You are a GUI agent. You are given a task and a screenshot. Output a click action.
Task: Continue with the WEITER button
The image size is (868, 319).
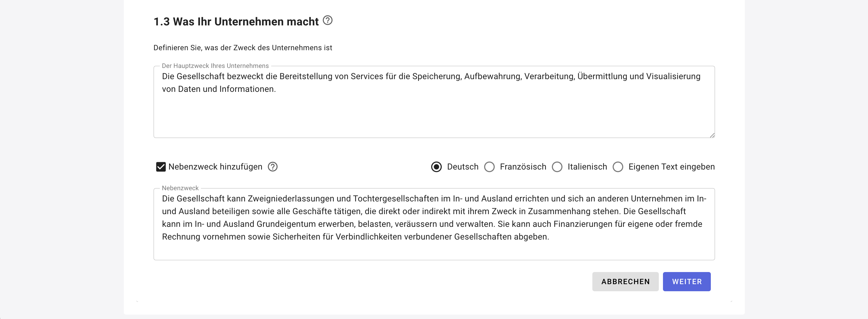[x=686, y=281]
